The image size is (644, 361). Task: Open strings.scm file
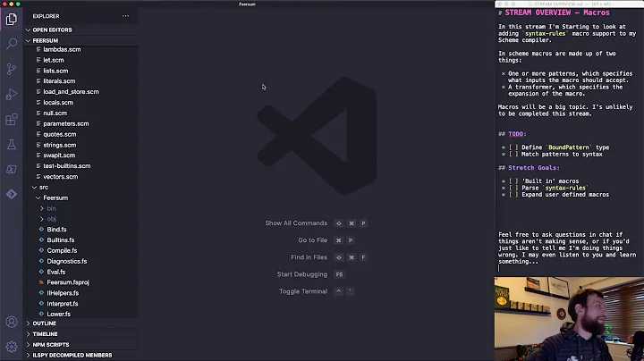[x=60, y=145]
